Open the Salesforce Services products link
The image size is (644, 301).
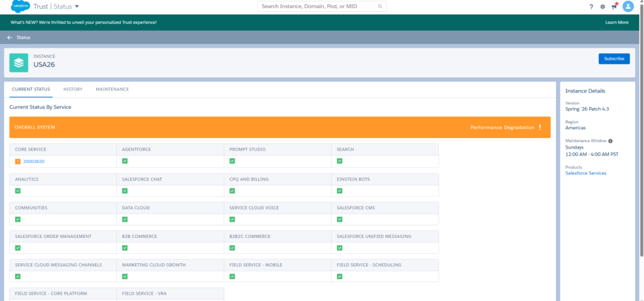586,173
